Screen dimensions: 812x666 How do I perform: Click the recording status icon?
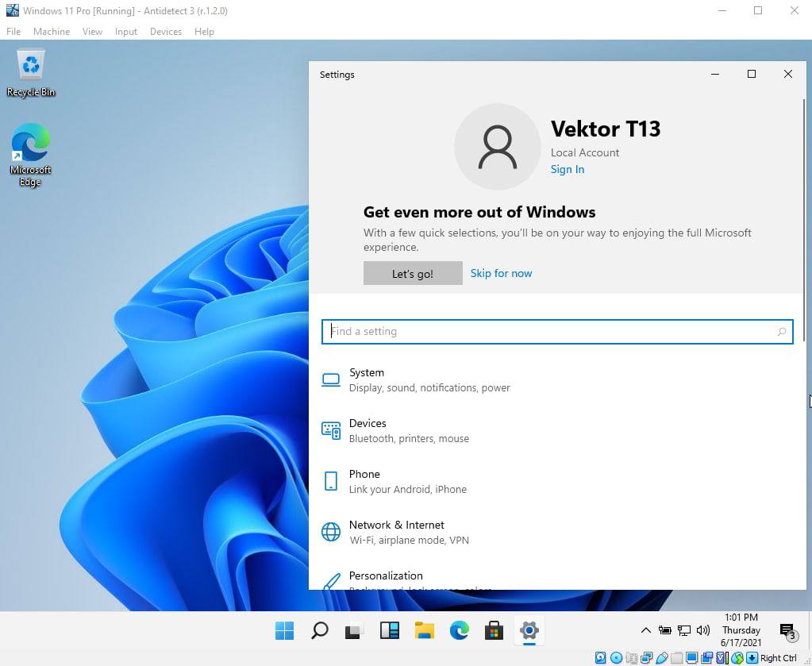pos(707,658)
